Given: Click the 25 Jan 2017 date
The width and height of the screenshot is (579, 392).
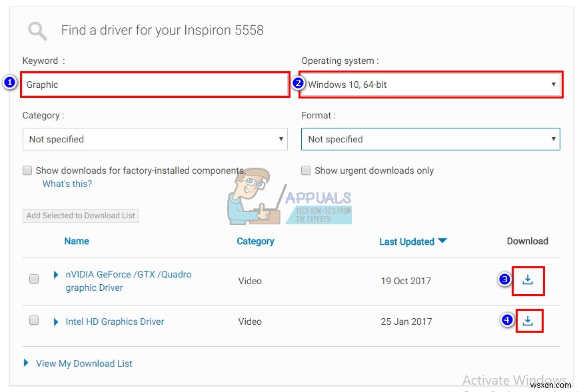Looking at the screenshot, I should click(406, 321).
